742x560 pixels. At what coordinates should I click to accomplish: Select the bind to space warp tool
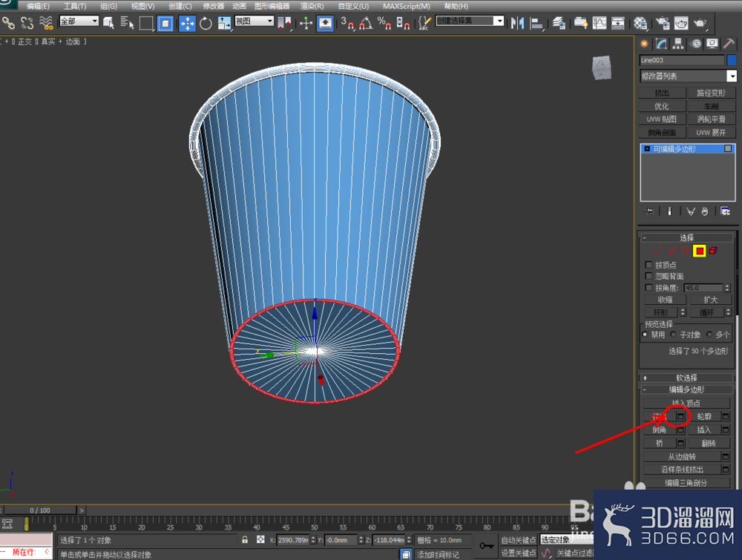46,22
